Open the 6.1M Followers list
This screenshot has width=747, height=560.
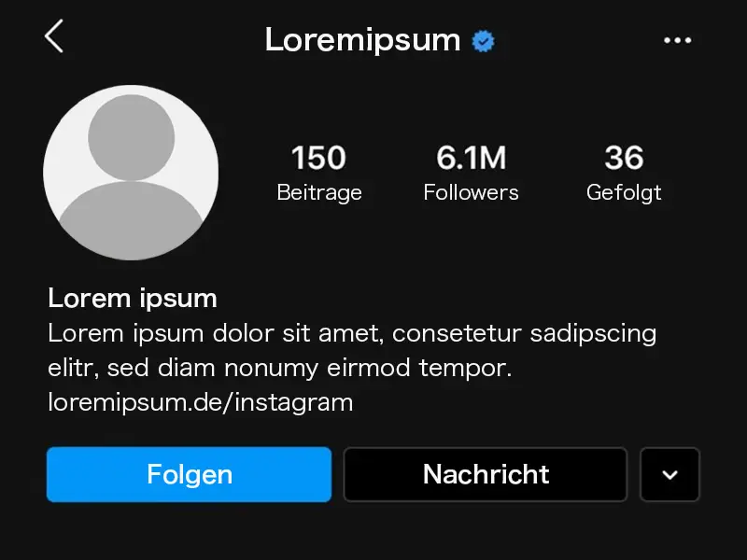pos(471,174)
